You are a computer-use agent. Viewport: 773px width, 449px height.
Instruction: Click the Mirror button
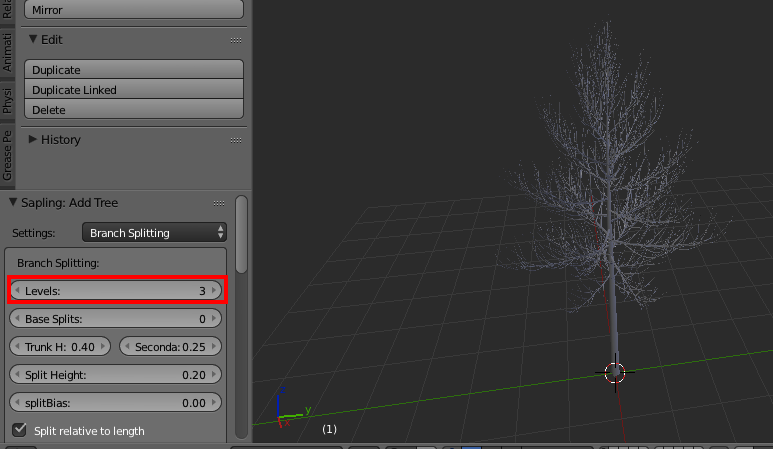[x=134, y=9]
